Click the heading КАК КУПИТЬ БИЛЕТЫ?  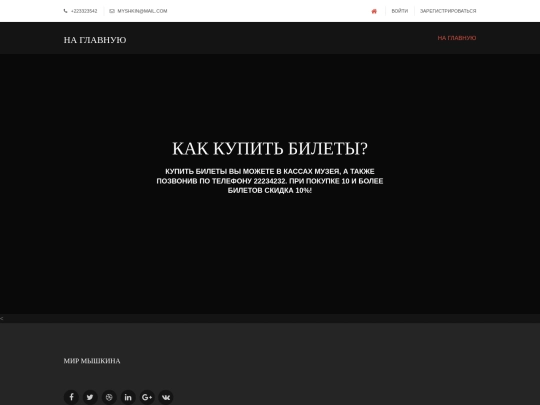pyautogui.click(x=270, y=149)
